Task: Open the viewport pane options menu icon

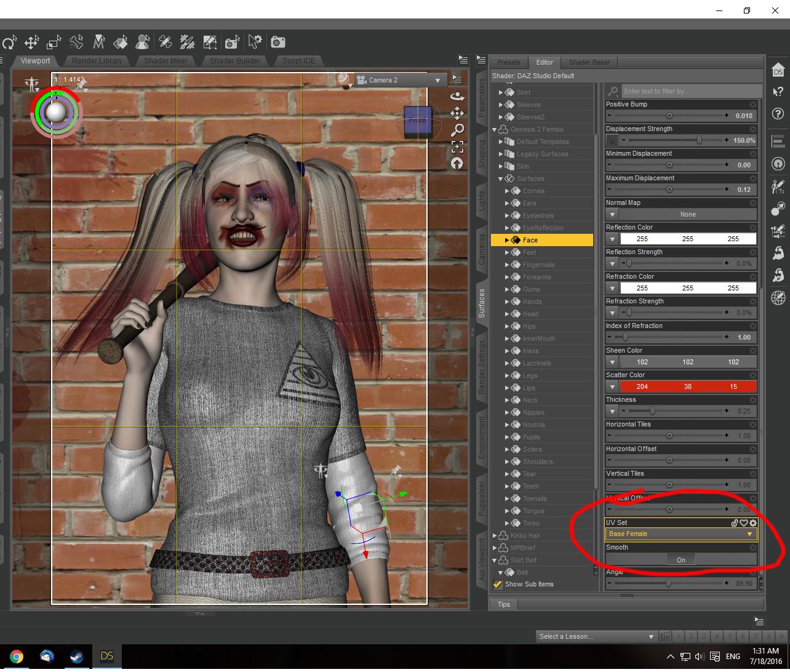Action: pyautogui.click(x=463, y=60)
